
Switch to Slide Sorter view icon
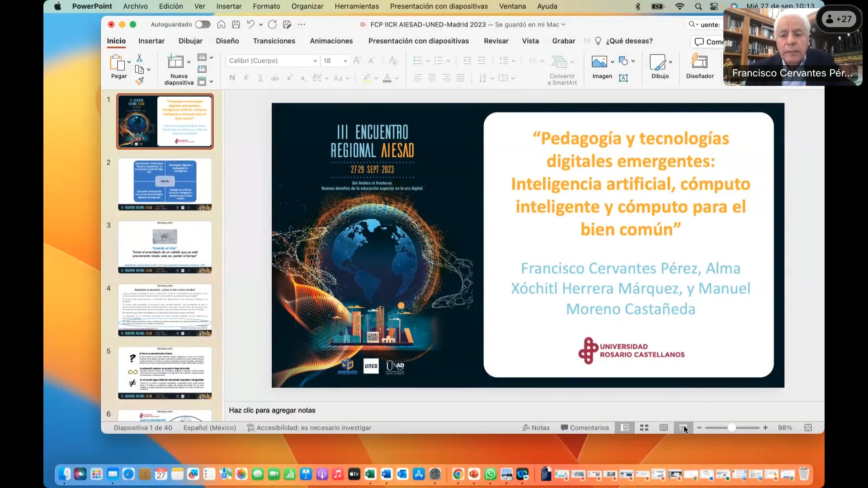tap(644, 427)
